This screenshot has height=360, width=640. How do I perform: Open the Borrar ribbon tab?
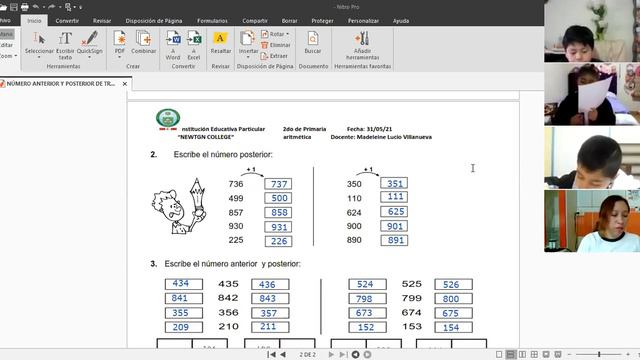click(289, 20)
